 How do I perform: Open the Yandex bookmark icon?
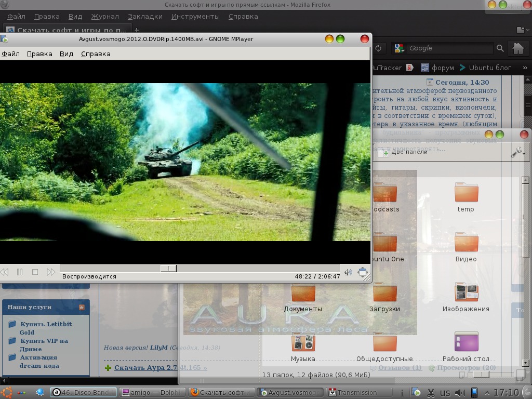coord(409,68)
